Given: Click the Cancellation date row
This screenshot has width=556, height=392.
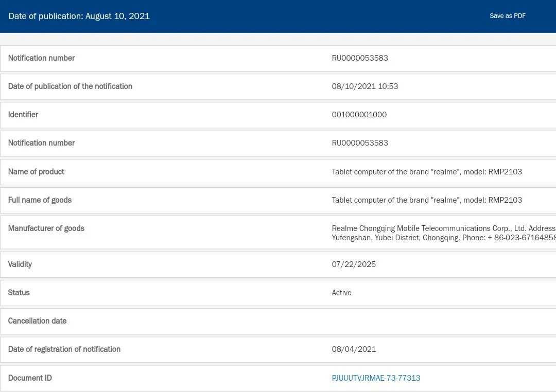Looking at the screenshot, I should pos(278,321).
